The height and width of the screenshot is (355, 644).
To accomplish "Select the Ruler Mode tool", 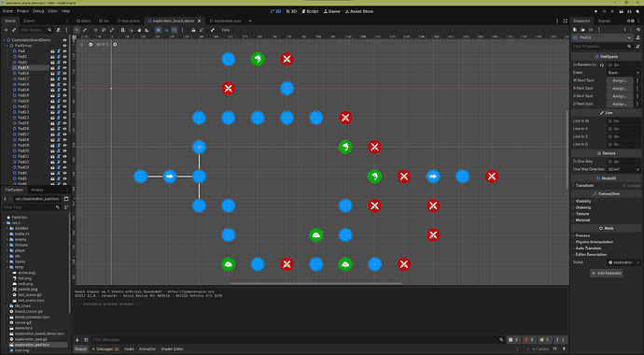I will (147, 30).
